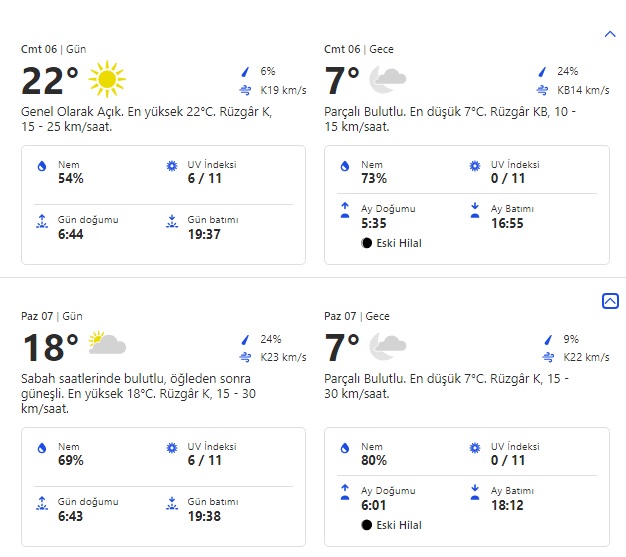Click the rain drop icon beside 6%
This screenshot has width=626, height=557.
(245, 72)
